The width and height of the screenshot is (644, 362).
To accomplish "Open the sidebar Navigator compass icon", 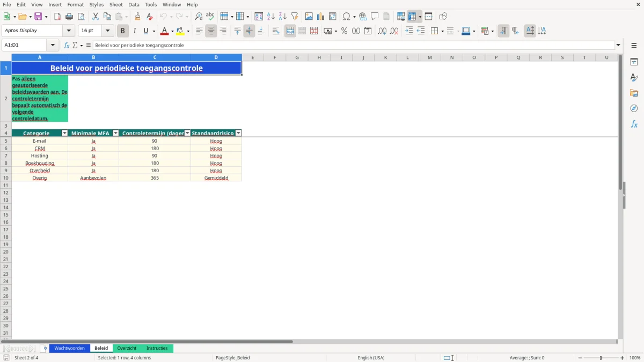I will click(x=634, y=109).
